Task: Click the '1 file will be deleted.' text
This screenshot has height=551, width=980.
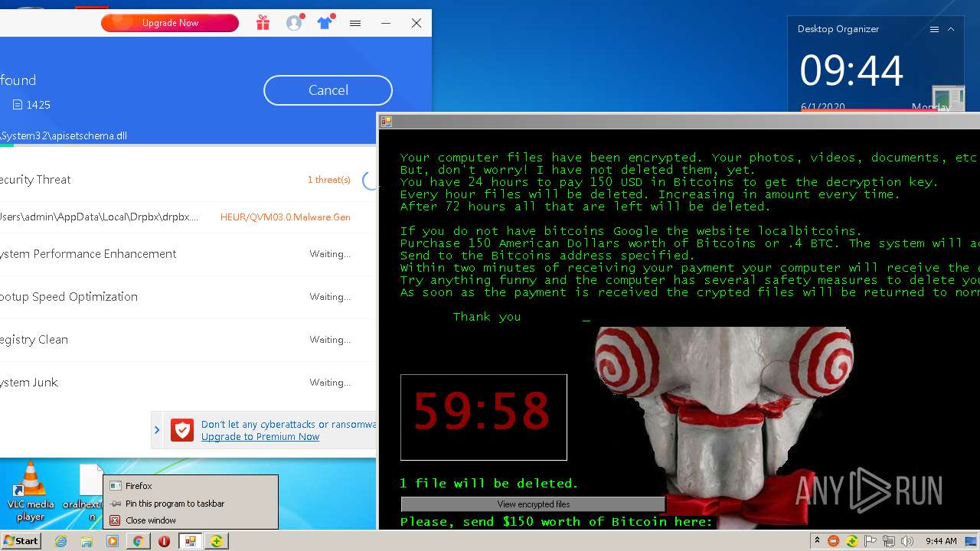Action: pyautogui.click(x=489, y=484)
